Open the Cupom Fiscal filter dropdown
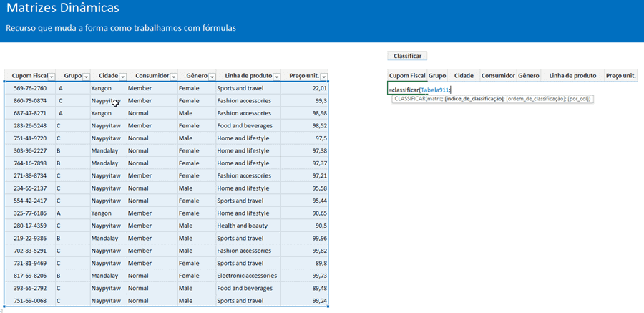644x313 pixels. tap(52, 77)
